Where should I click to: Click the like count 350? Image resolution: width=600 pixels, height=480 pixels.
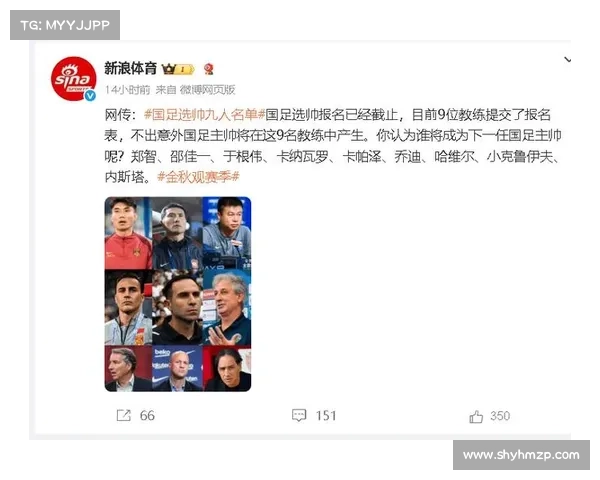(500, 416)
